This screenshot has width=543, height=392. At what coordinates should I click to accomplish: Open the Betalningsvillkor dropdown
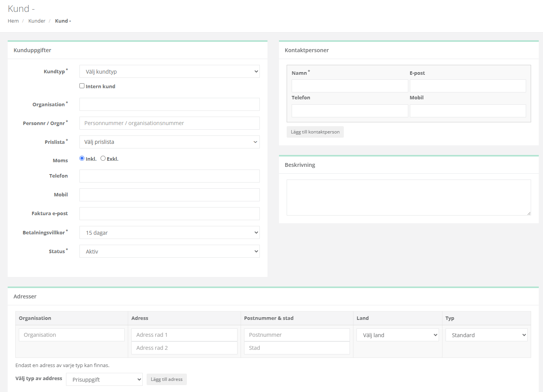tap(169, 233)
